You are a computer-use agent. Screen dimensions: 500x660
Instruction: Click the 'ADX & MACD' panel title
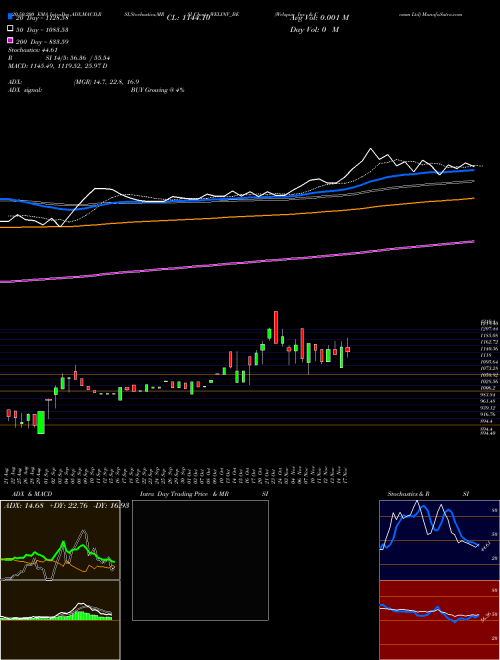(32, 494)
